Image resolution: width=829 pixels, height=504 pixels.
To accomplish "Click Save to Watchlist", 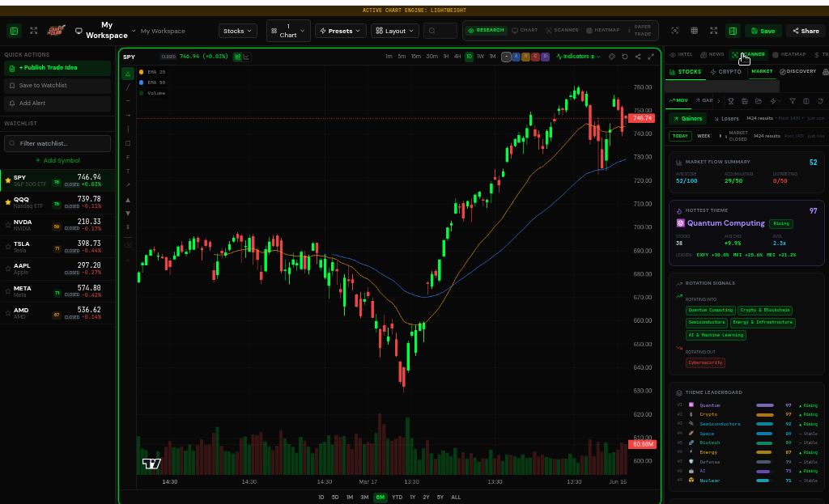I will click(57, 86).
